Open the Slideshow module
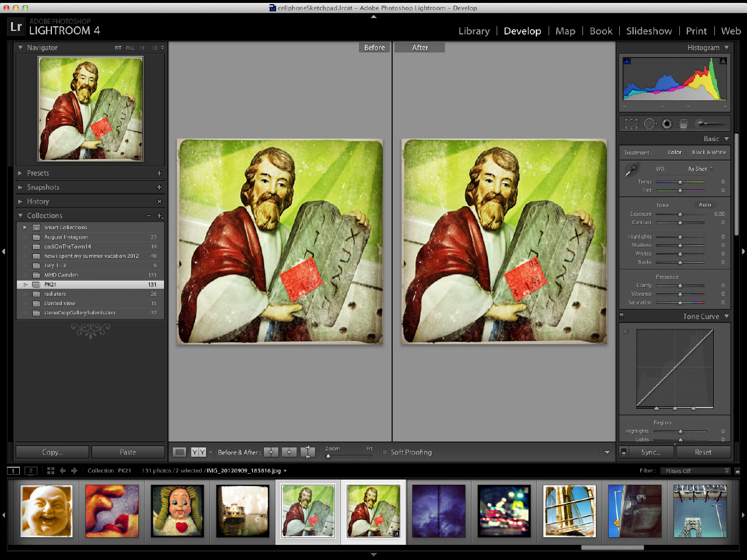The height and width of the screenshot is (560, 747). pos(649,31)
